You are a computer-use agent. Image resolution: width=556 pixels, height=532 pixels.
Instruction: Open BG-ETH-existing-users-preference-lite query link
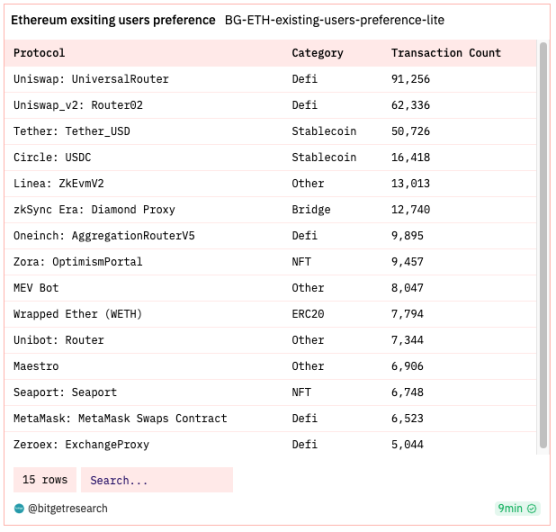[334, 20]
